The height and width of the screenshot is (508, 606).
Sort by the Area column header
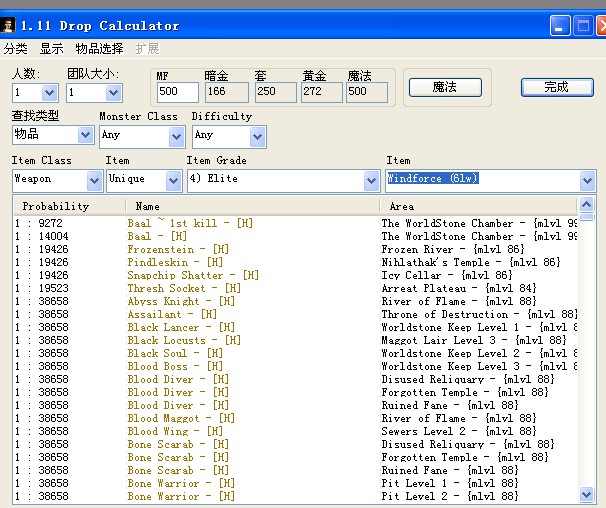(x=478, y=206)
